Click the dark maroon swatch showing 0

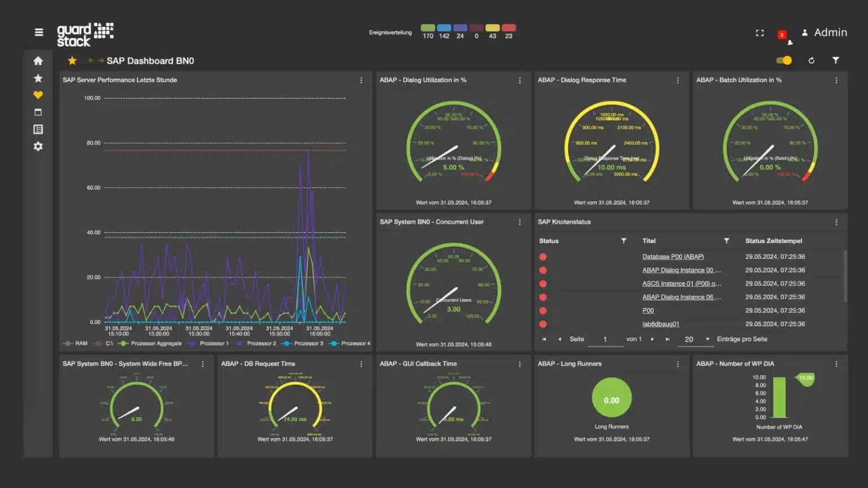(476, 28)
